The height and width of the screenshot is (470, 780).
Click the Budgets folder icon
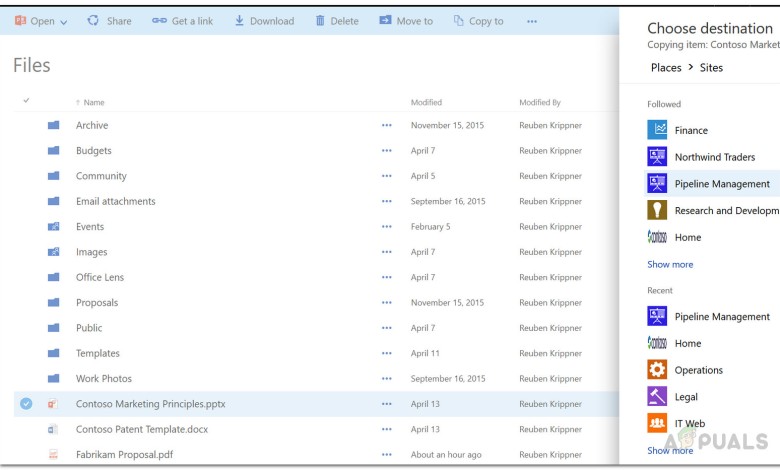(53, 151)
